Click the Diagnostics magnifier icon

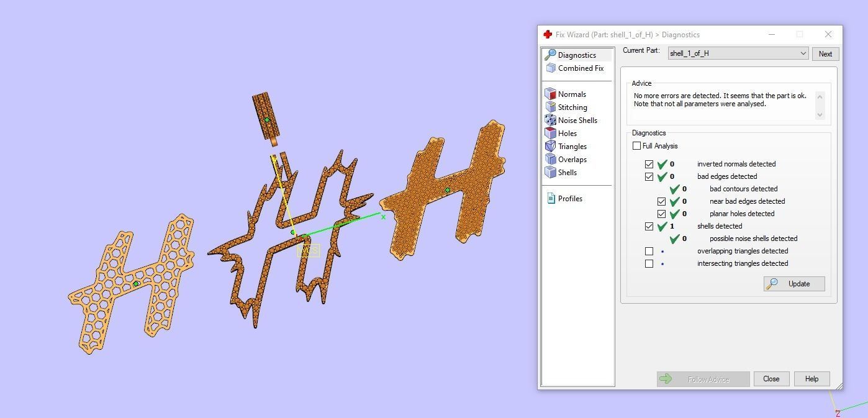click(x=550, y=55)
